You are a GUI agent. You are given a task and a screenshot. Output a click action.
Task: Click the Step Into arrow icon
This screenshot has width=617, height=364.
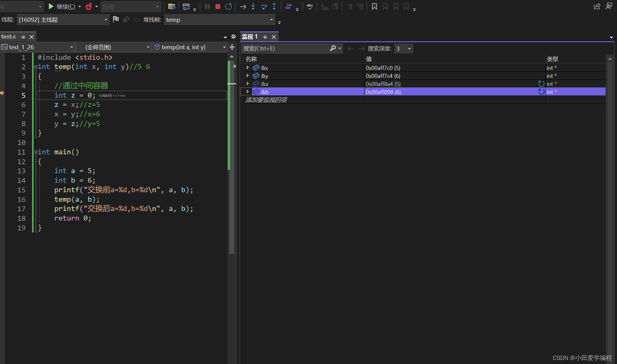[x=253, y=6]
